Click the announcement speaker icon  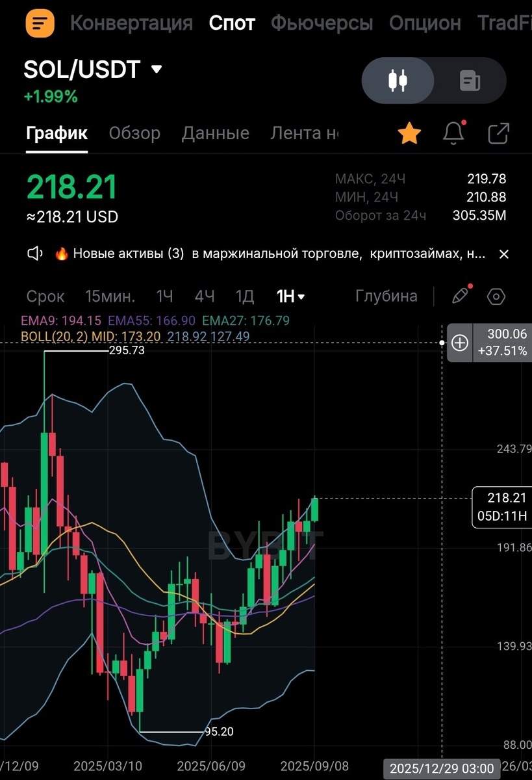34,254
